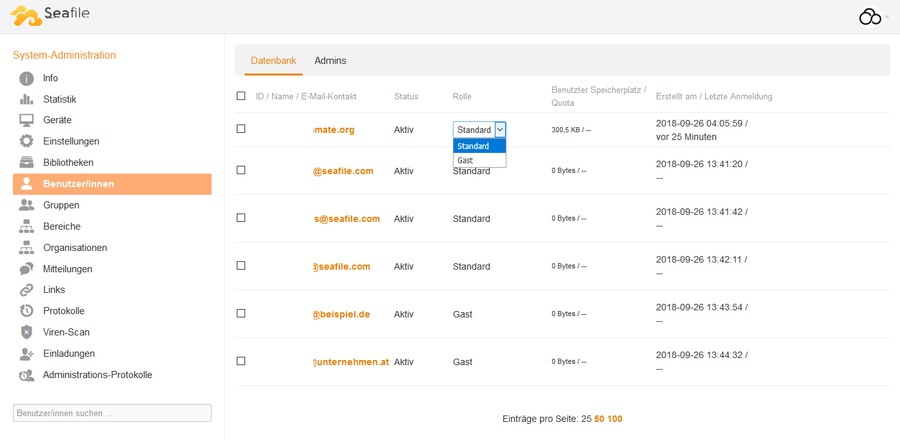This screenshot has width=900, height=440.
Task: Click the Mitteilungen chat bubbles icon
Action: (26, 268)
